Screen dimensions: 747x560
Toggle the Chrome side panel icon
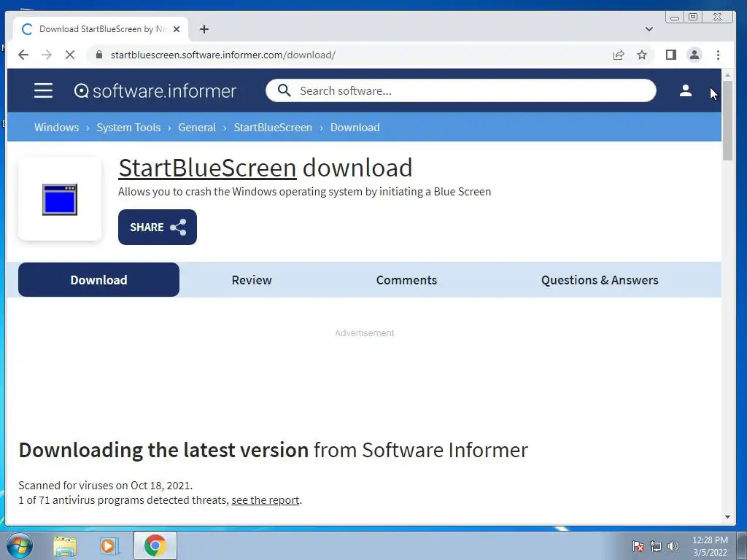click(671, 55)
